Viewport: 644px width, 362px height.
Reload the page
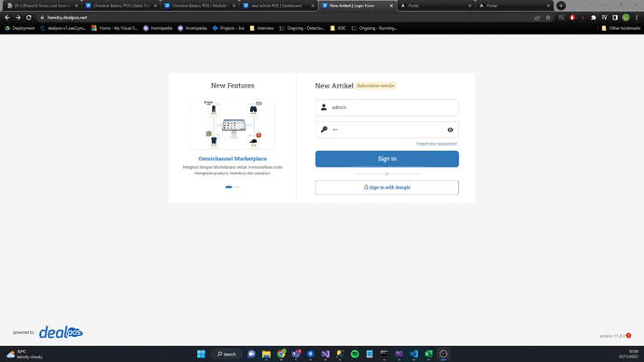click(29, 18)
